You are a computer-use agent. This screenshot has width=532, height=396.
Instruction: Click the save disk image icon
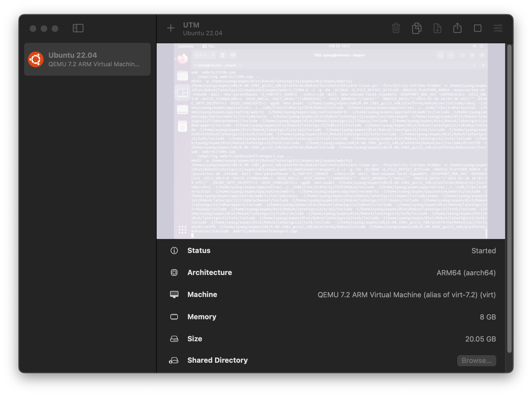tap(437, 28)
